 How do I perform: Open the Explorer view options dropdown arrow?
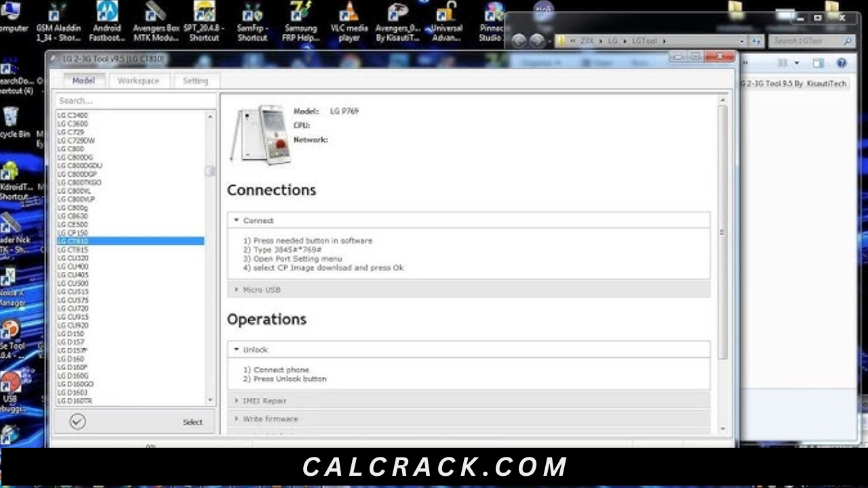(796, 63)
